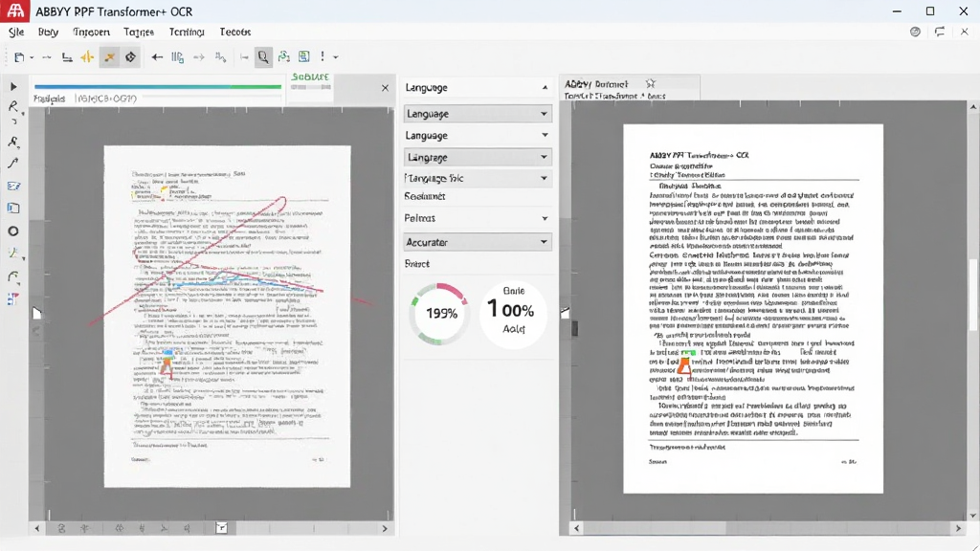Viewport: 980px width, 551px height.
Task: Open the Tajree menu
Action: 139,32
